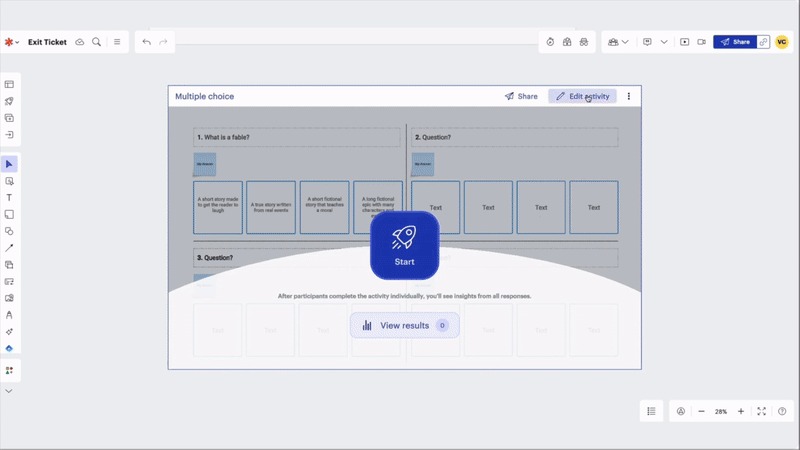Open the hamburger main menu

(x=117, y=42)
